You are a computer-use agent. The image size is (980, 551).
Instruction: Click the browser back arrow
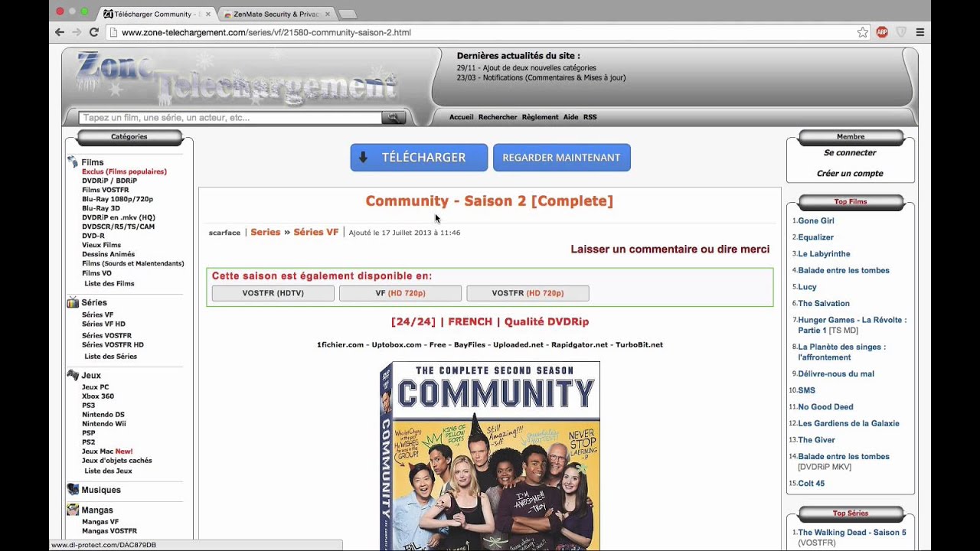click(x=60, y=32)
